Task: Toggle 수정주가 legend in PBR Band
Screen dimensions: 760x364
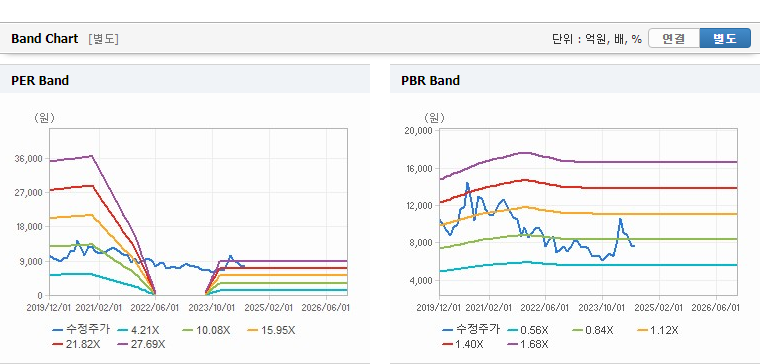Action: pos(471,330)
